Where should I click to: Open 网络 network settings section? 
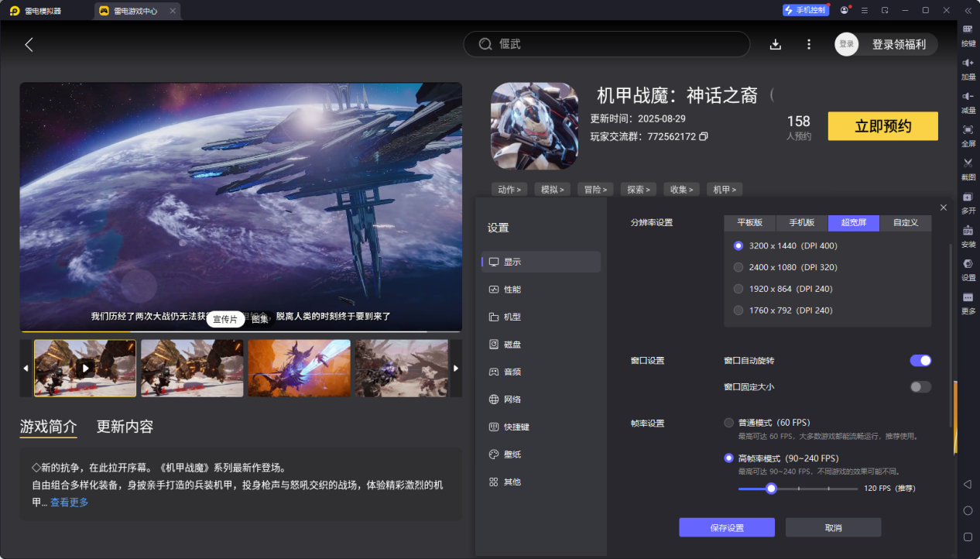click(x=541, y=400)
